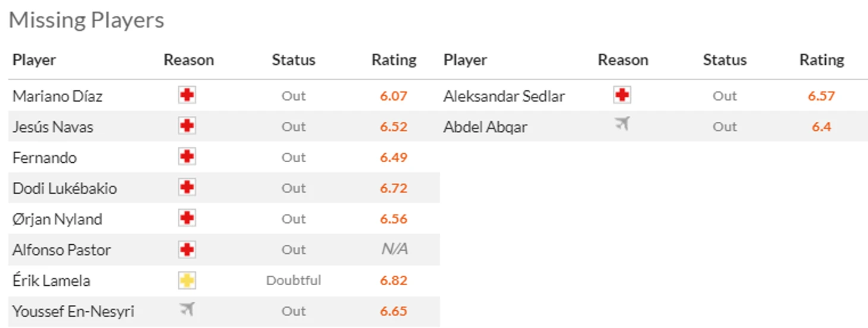The height and width of the screenshot is (328, 868).
Task: Click the right table Status column header
Action: [x=725, y=60]
